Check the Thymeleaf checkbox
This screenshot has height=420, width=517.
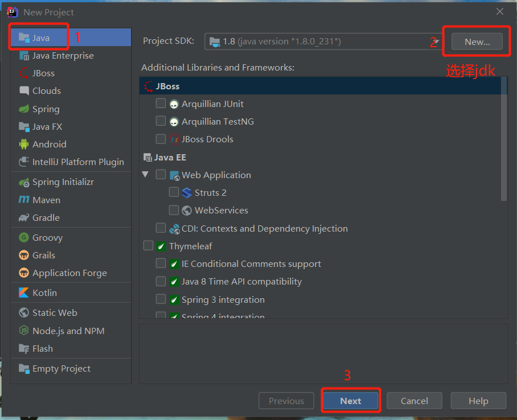coord(148,246)
